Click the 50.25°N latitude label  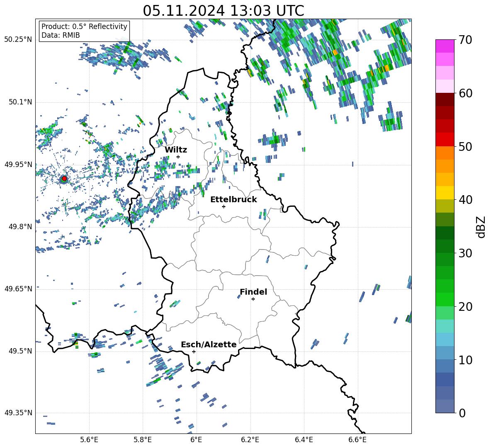18,40
